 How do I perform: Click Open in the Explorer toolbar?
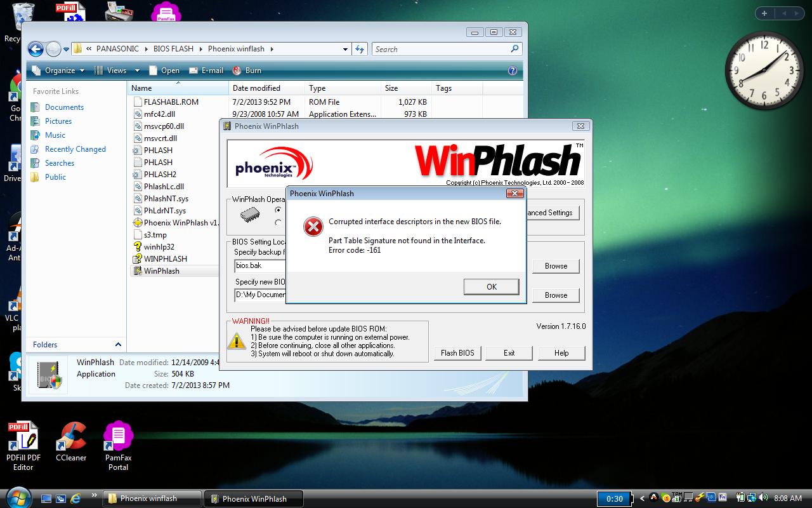(x=164, y=70)
